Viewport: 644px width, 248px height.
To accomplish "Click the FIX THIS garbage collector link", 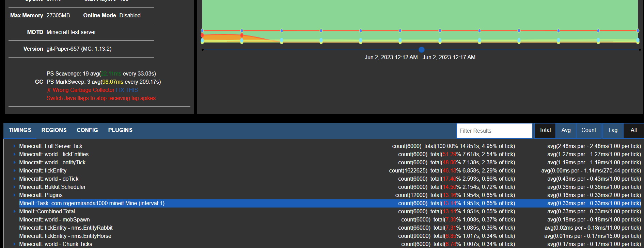I will coord(127,90).
